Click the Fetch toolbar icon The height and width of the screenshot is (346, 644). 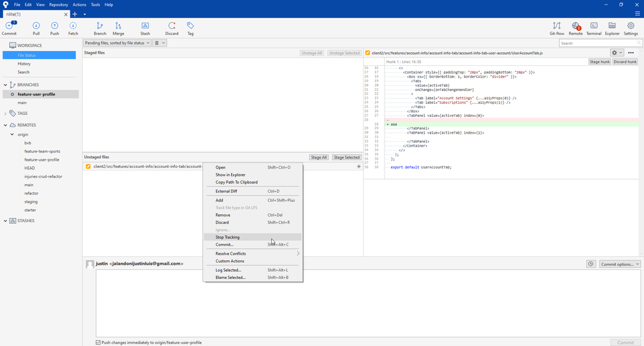tap(73, 28)
